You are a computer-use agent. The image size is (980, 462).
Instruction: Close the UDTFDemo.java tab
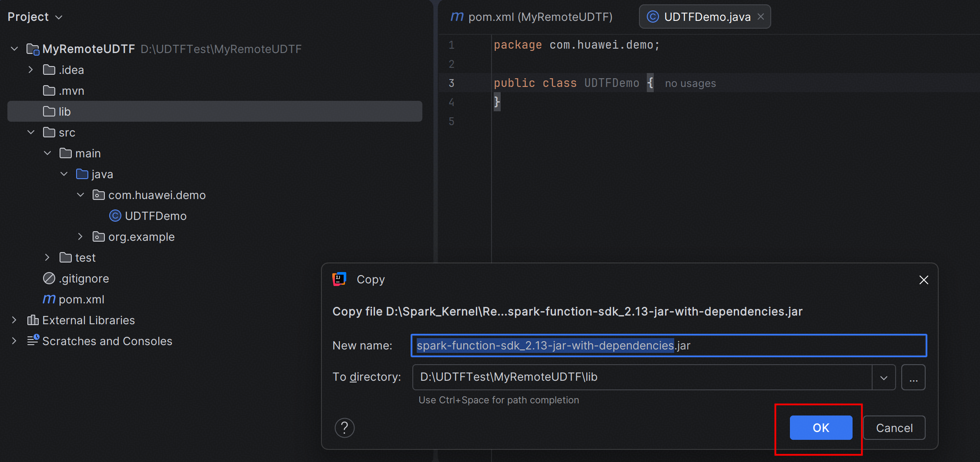tap(761, 17)
